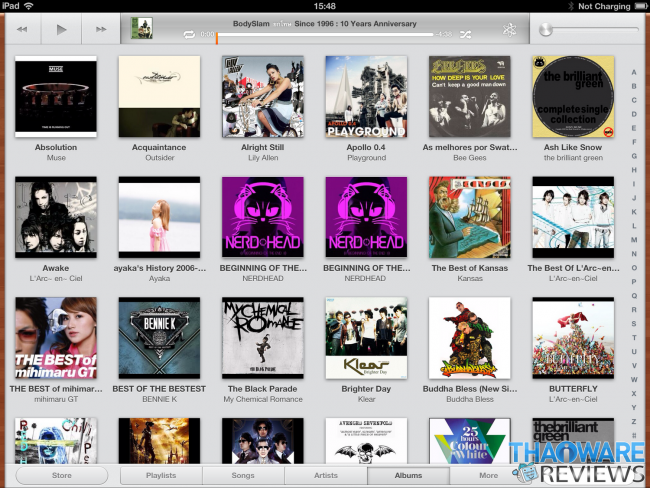Open the Awake album by L'Arc~en~Ciel
Viewport: 650px width, 488px height.
(56, 217)
